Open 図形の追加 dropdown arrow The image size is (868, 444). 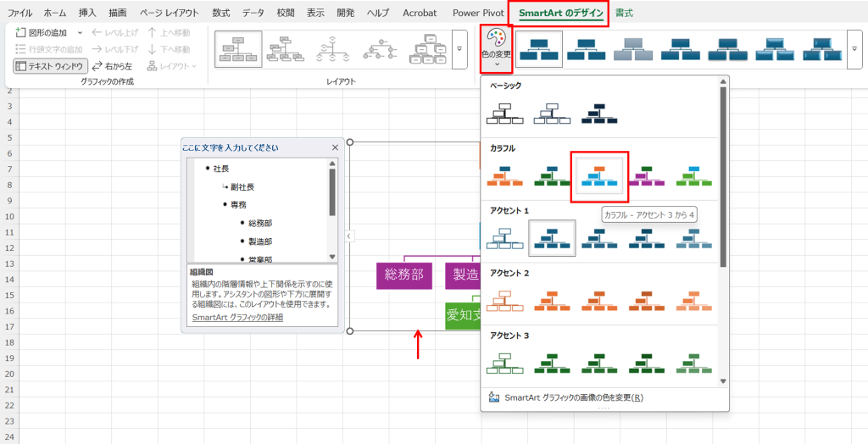(x=80, y=32)
